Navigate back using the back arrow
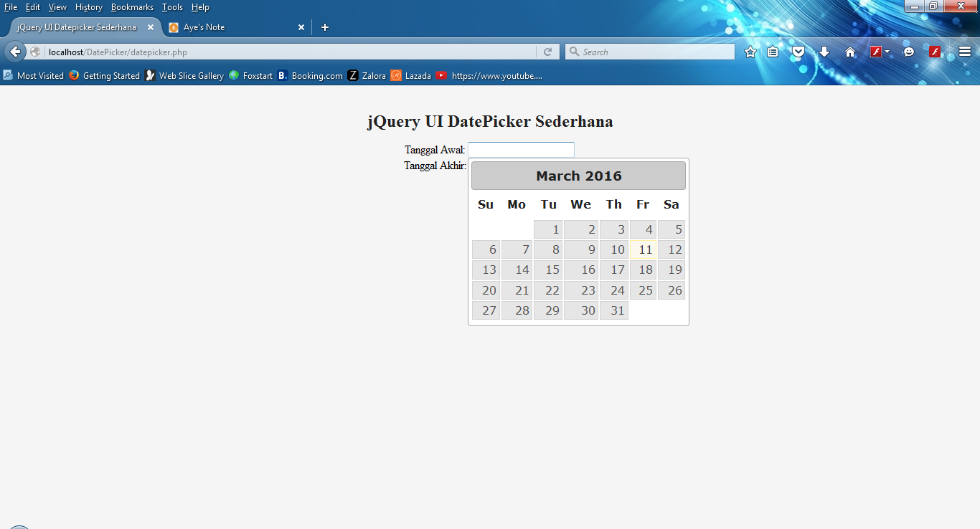This screenshot has height=529, width=980. pos(14,51)
